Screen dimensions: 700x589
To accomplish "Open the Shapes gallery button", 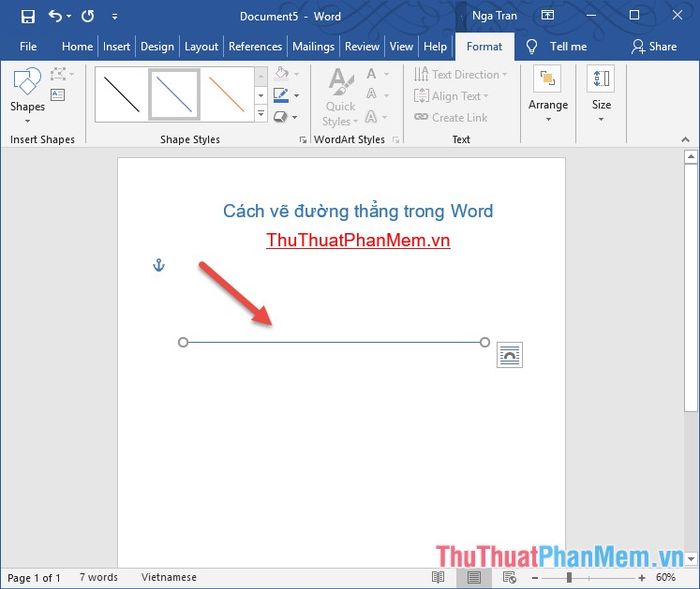I will (x=27, y=95).
